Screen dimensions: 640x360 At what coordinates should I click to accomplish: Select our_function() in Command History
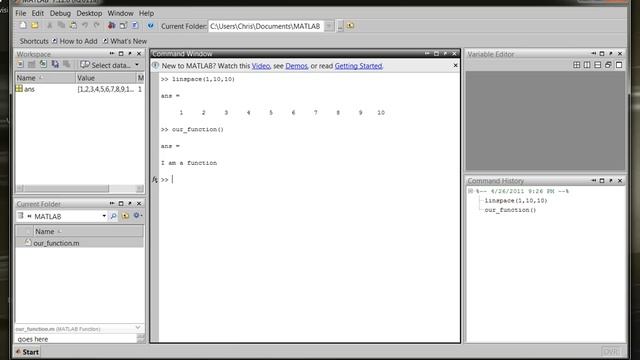tap(510, 210)
